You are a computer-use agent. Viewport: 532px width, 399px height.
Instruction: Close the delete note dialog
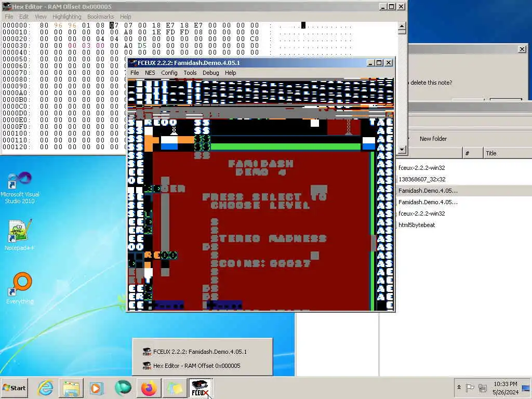[522, 49]
